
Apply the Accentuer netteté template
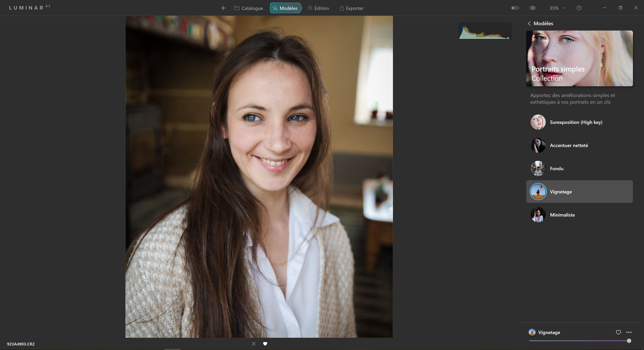click(x=569, y=145)
